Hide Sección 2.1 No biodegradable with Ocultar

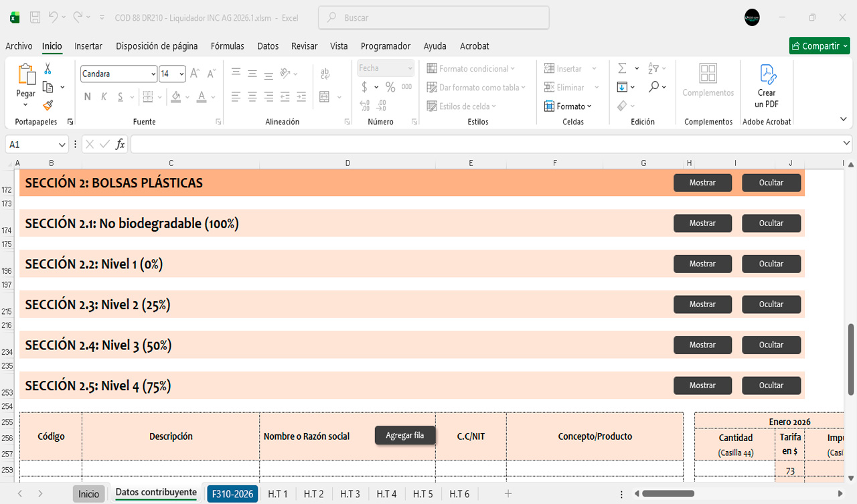[771, 224]
